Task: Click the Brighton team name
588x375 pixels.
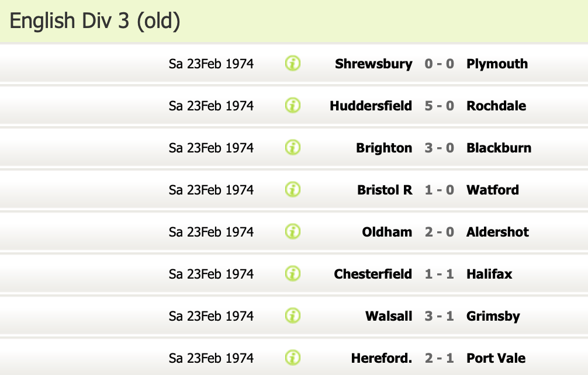Action: pos(384,148)
